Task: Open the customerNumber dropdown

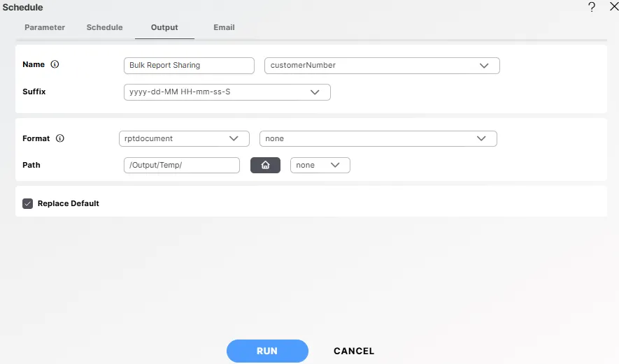Action: coord(381,66)
